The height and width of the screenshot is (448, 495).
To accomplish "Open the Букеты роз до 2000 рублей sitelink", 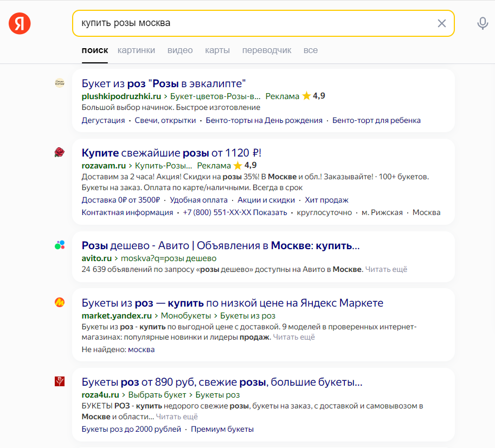I will pos(131,429).
